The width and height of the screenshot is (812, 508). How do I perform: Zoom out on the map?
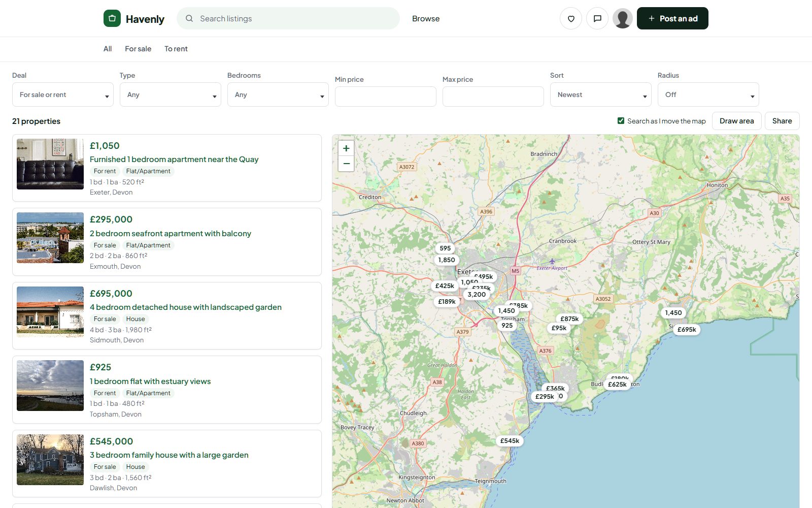[x=346, y=164]
